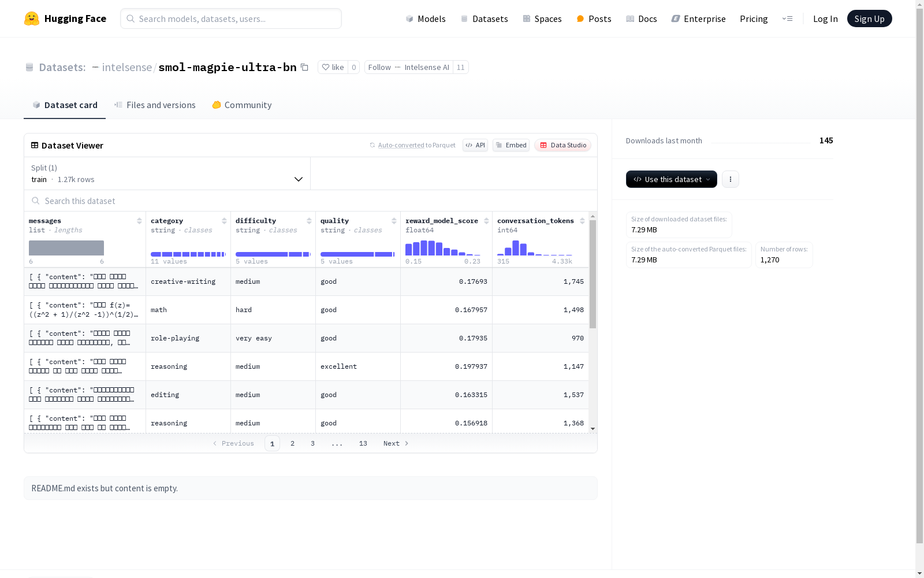The height and width of the screenshot is (578, 924).
Task: Sort by the quality column arrows
Action: click(394, 221)
